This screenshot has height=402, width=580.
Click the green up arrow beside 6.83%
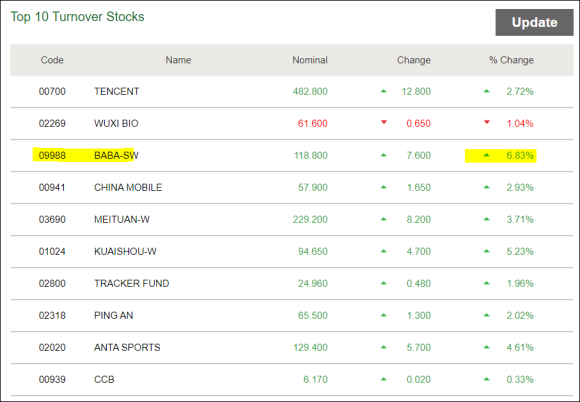[487, 155]
